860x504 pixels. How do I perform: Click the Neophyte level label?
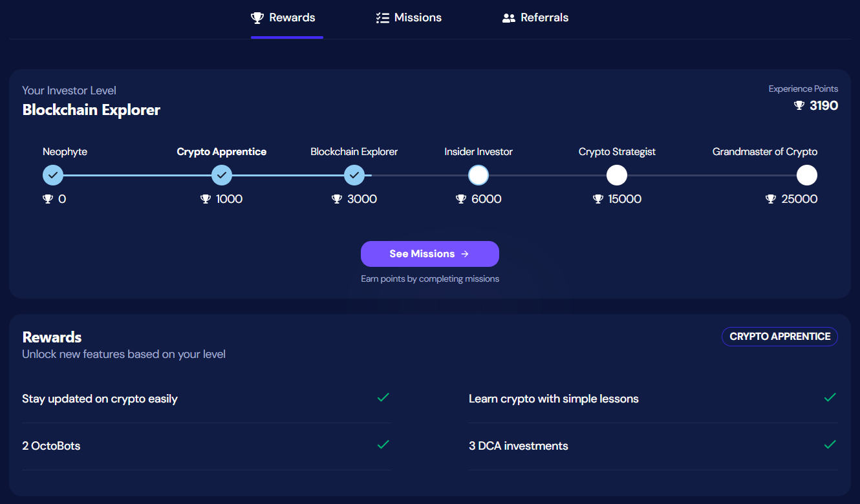(x=65, y=152)
